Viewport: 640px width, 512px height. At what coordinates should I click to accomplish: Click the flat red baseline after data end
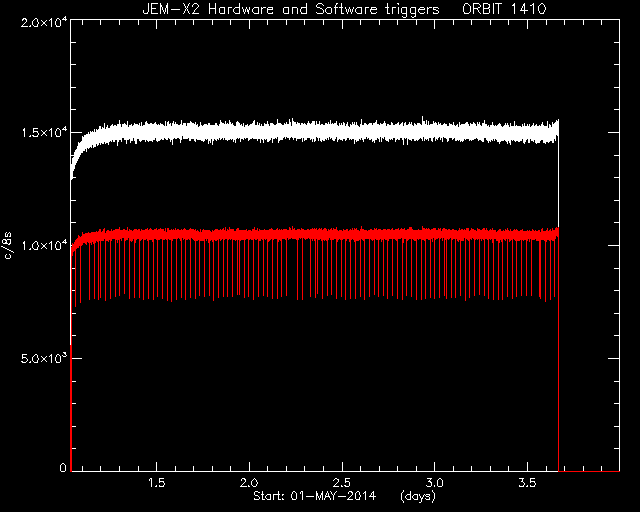[x=589, y=471]
